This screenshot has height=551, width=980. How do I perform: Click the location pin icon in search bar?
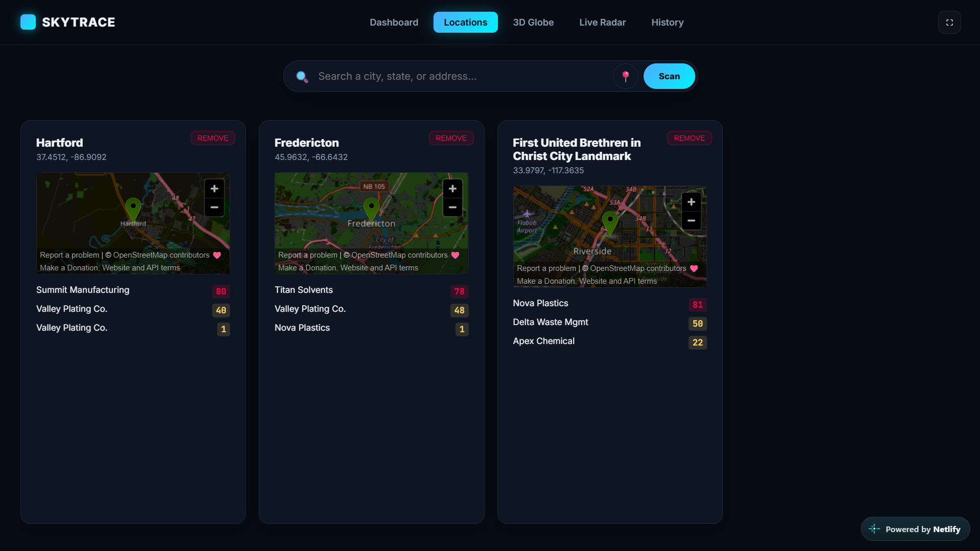click(x=625, y=76)
